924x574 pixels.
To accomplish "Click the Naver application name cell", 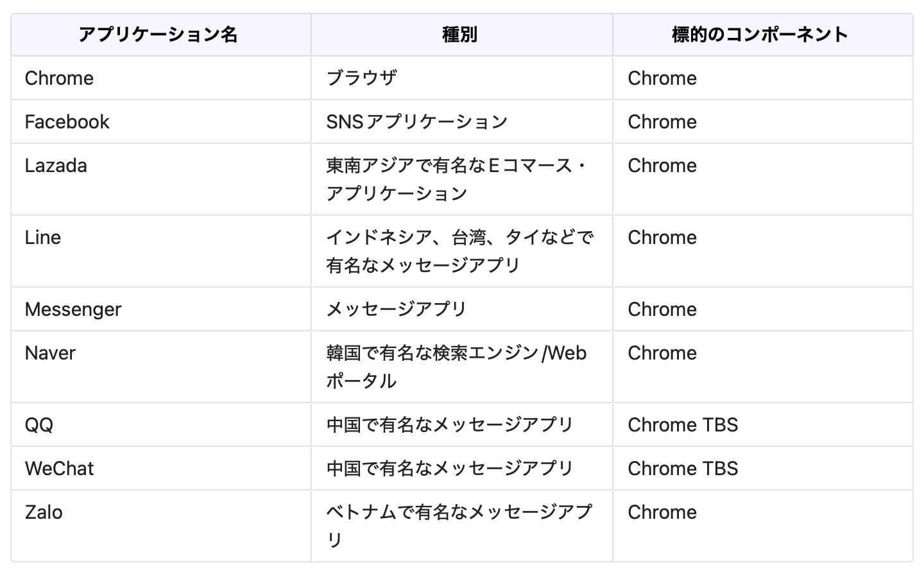I will (x=50, y=353).
